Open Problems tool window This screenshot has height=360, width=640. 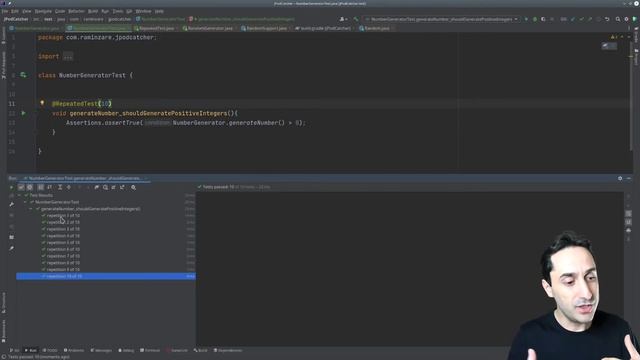click(x=74, y=350)
